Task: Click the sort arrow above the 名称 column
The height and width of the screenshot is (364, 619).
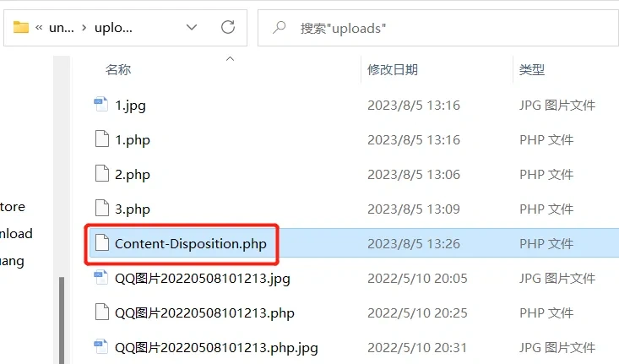Action: (x=230, y=59)
